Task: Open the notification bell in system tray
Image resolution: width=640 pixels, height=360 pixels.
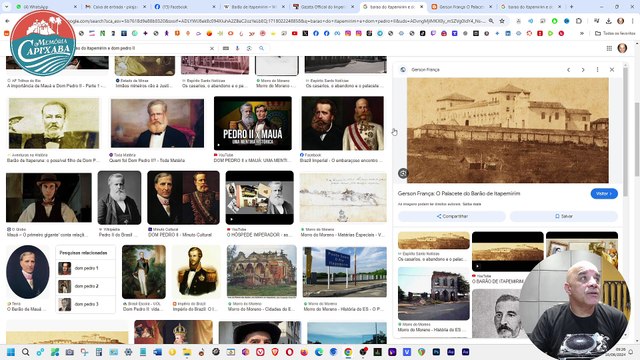Action: pyautogui.click(x=631, y=352)
